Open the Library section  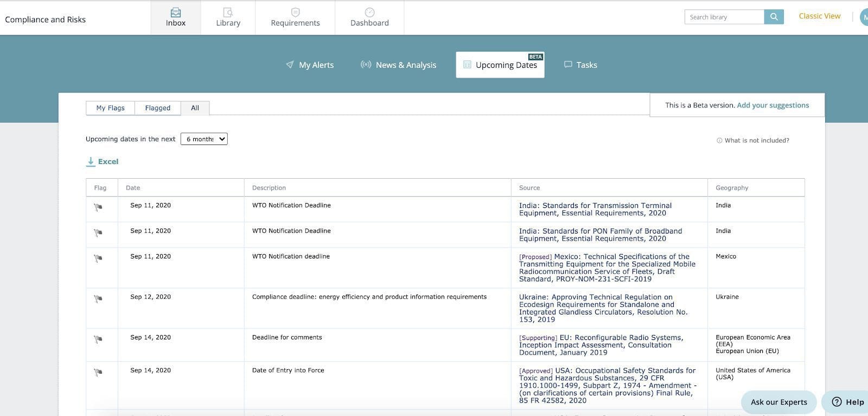tap(228, 17)
